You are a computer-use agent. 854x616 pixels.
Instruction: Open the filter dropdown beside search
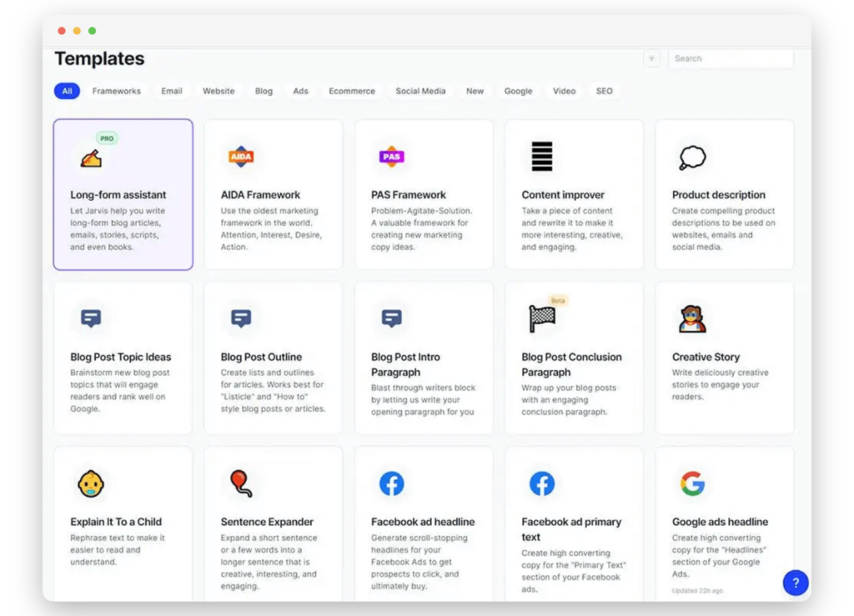651,58
